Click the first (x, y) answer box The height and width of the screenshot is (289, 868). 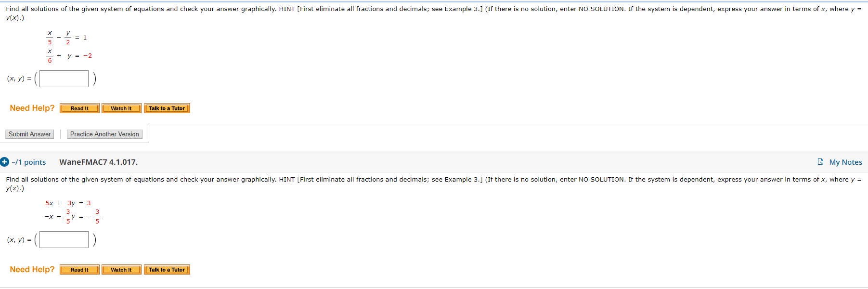[x=63, y=79]
